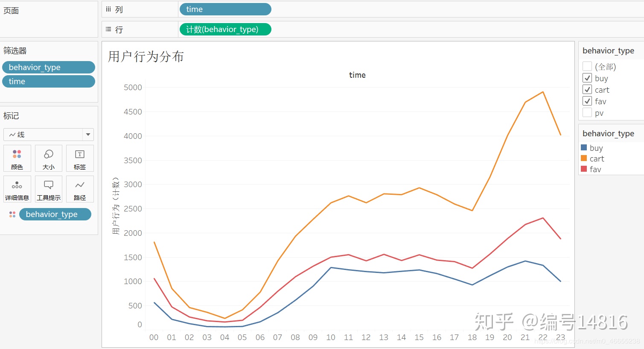
Task: Click the red fav legend swatch
Action: click(584, 169)
